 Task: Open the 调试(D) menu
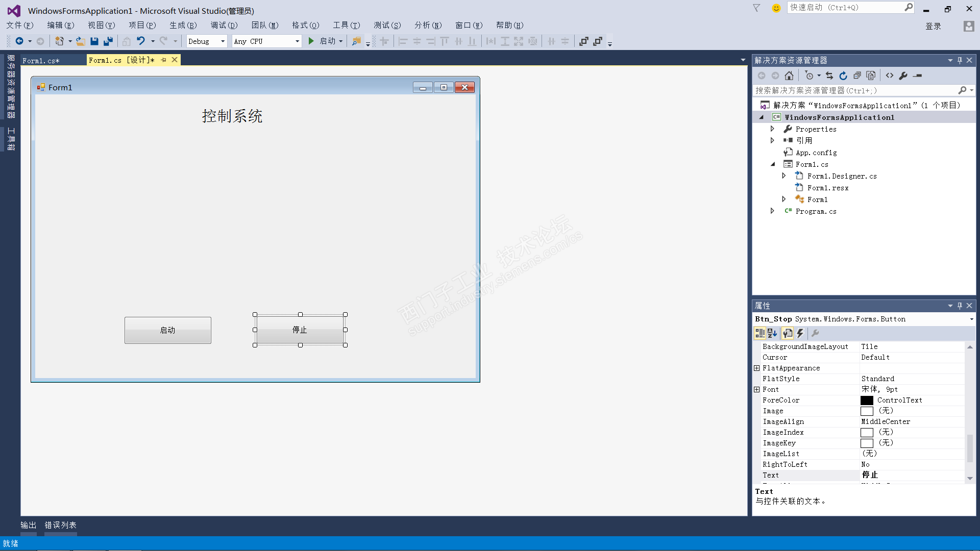[224, 25]
